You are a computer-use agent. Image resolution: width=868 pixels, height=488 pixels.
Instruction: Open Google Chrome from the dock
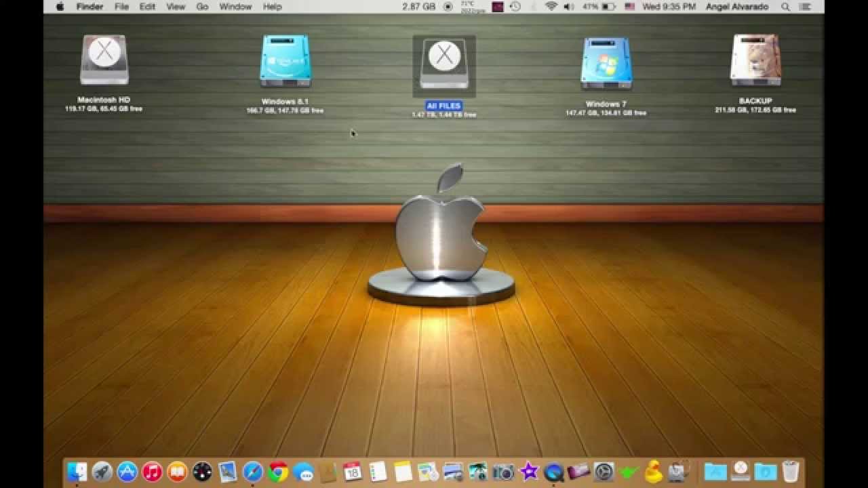(x=277, y=472)
